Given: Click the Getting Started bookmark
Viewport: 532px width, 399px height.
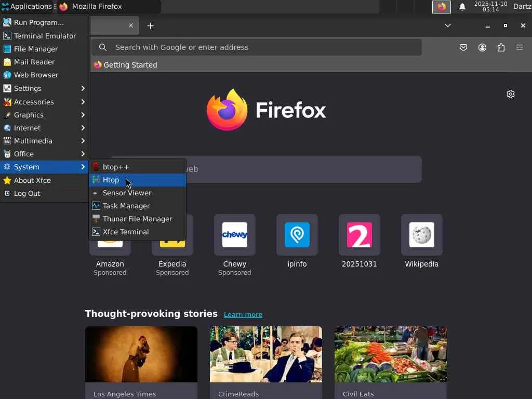Looking at the screenshot, I should coord(126,65).
